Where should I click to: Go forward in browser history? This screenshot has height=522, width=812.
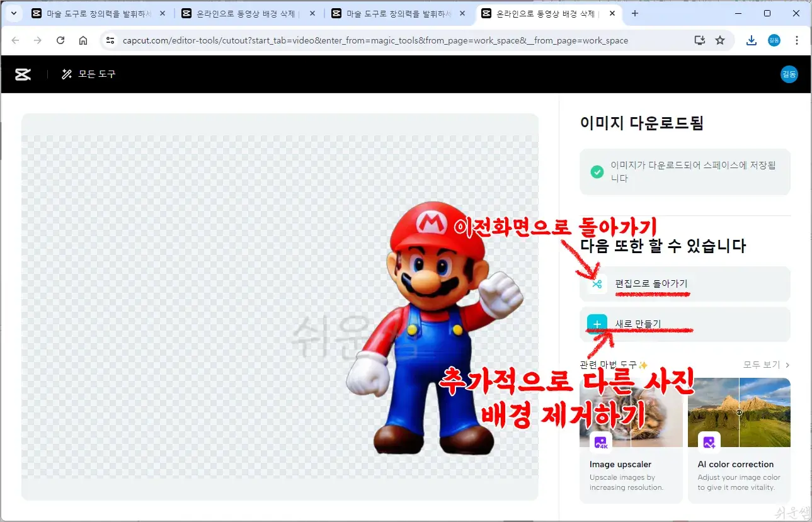38,40
